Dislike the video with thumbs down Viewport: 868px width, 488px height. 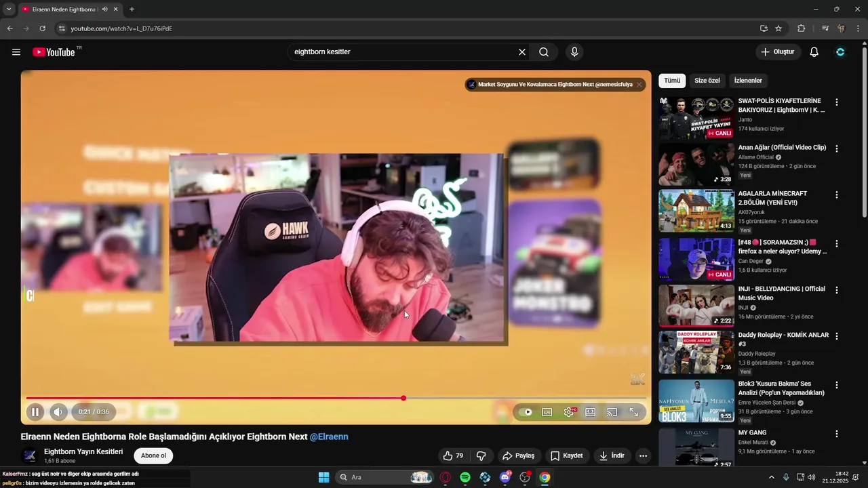[x=481, y=456]
